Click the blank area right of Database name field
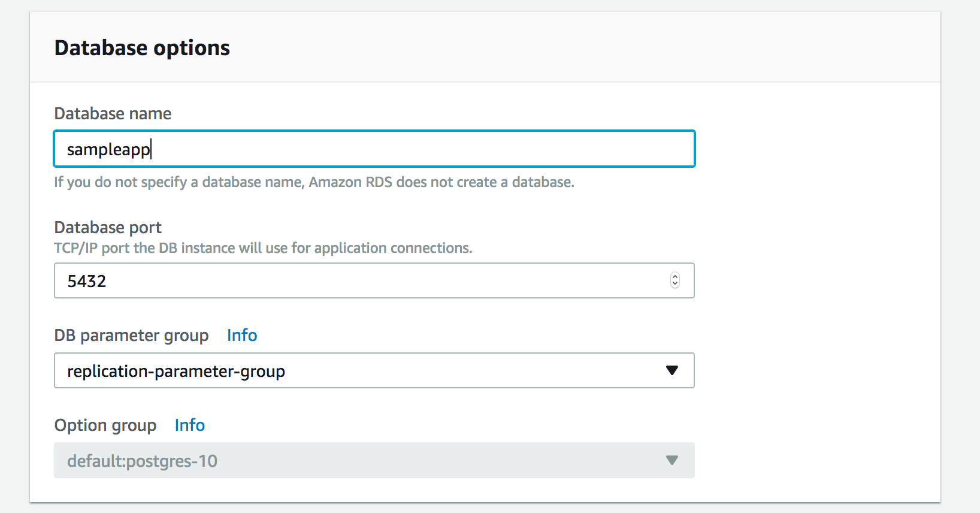This screenshot has width=980, height=513. (x=815, y=149)
